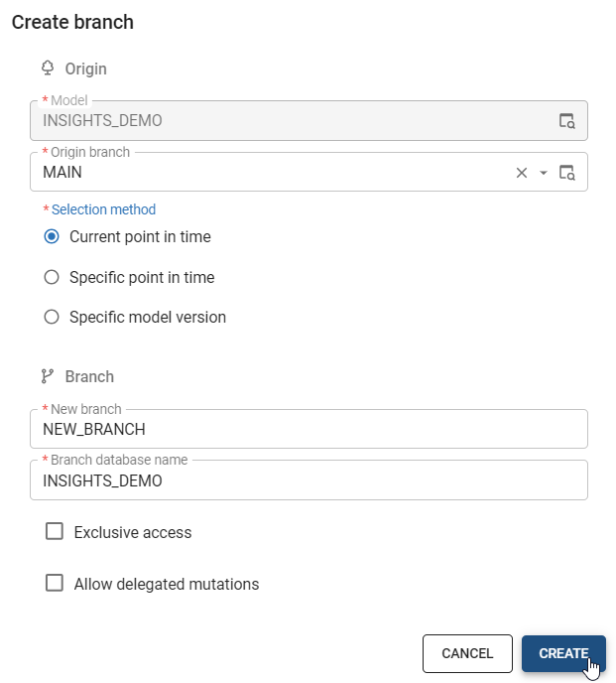This screenshot has width=616, height=683.
Task: Click the Create branch dialog title
Action: [x=72, y=22]
